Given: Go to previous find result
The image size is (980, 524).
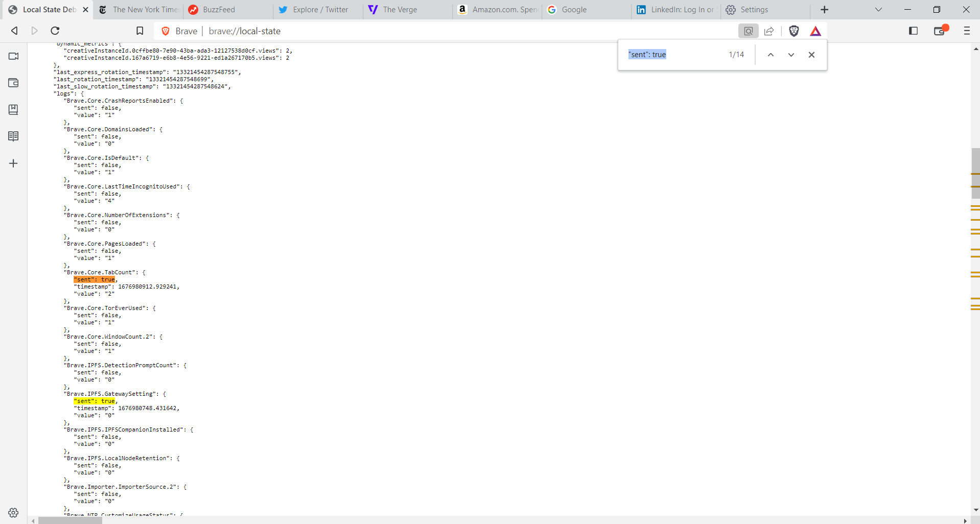Looking at the screenshot, I should point(771,55).
